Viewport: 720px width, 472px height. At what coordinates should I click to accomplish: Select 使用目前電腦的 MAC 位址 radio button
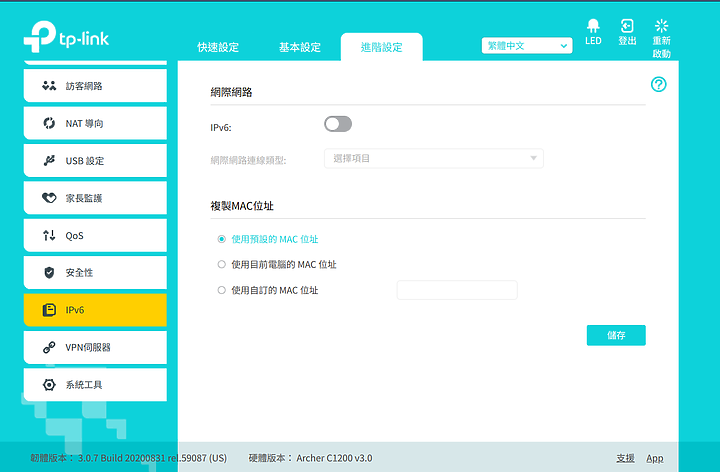221,264
